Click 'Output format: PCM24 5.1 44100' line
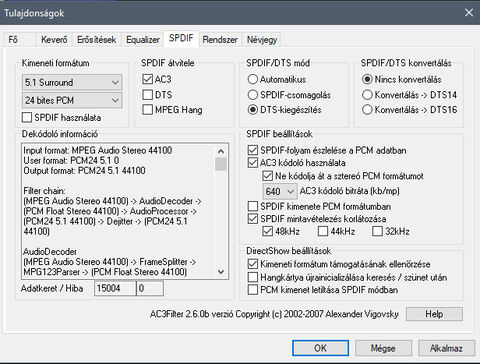Viewport: 480px width, 364px height. click(x=84, y=171)
